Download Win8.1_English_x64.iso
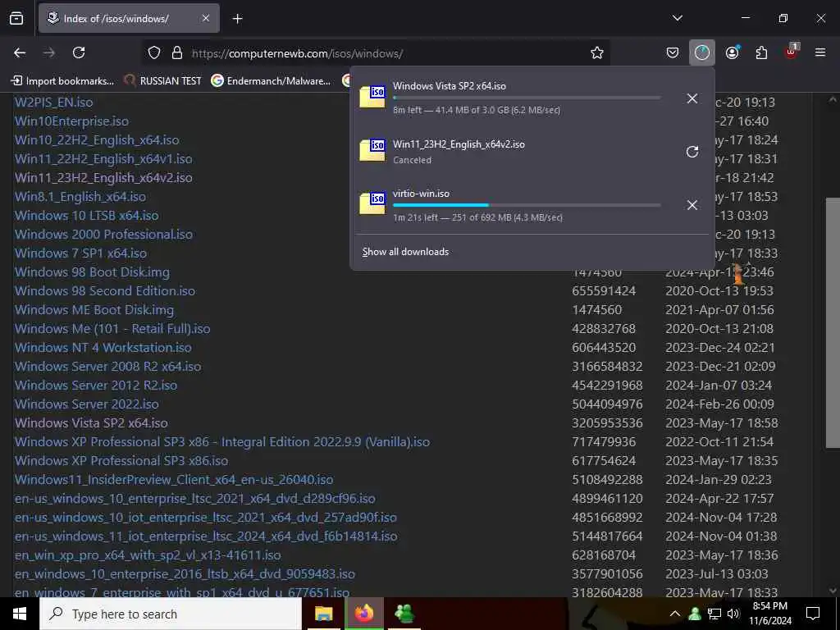Viewport: 840px width, 630px height. pyautogui.click(x=80, y=197)
